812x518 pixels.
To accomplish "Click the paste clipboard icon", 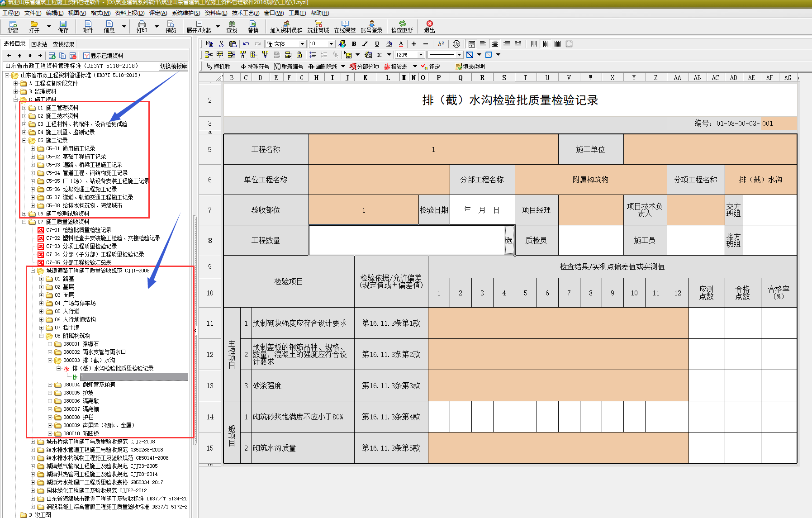I will tap(233, 44).
